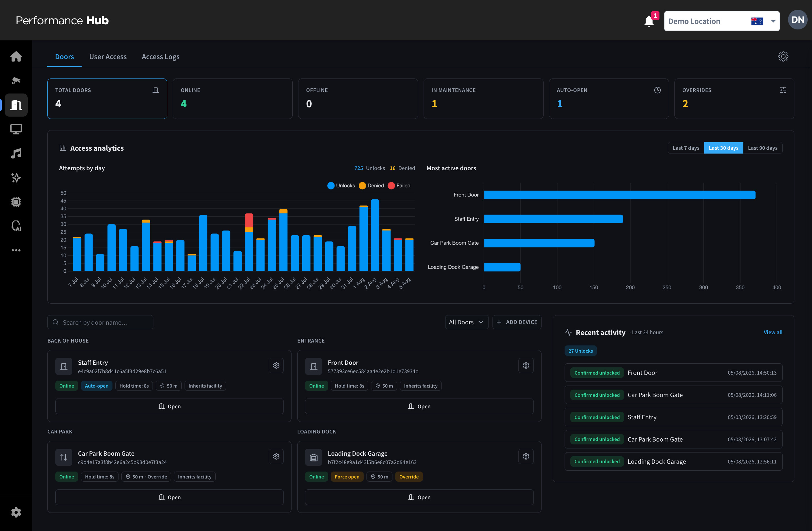Click Staff Entry Auto-open tag

tap(97, 386)
